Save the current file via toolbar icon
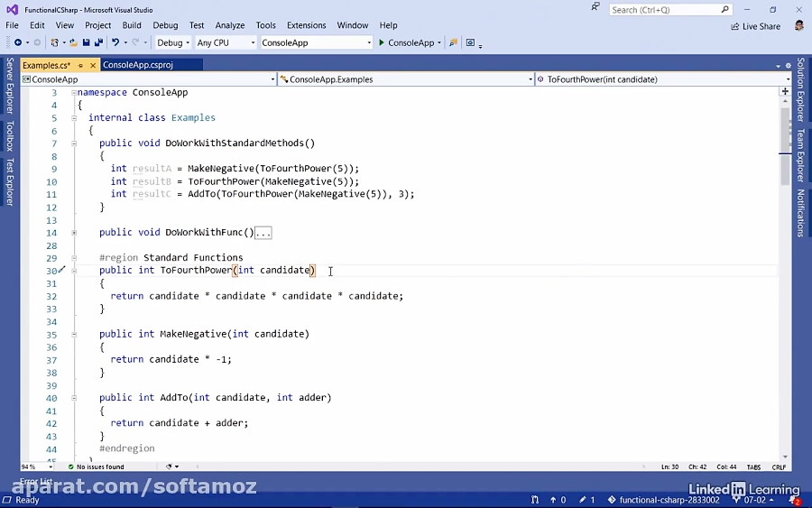 pos(86,42)
